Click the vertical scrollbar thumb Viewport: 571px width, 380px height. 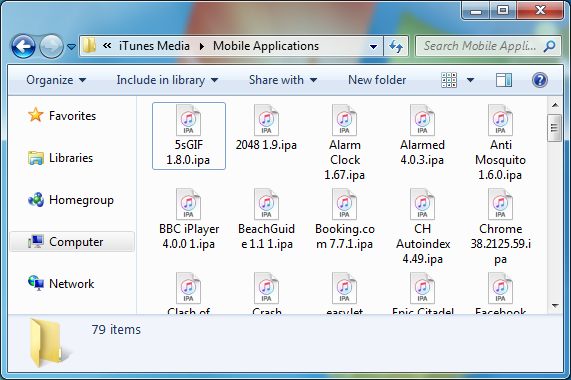tap(555, 128)
